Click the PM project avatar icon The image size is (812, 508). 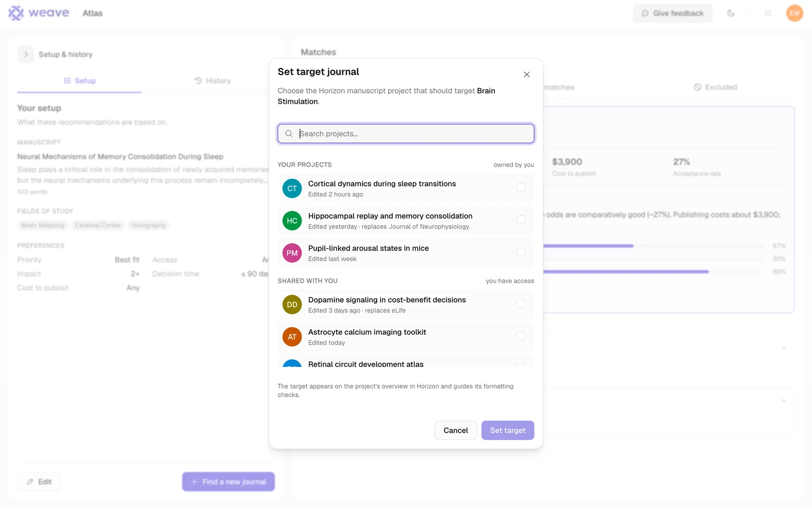click(292, 253)
